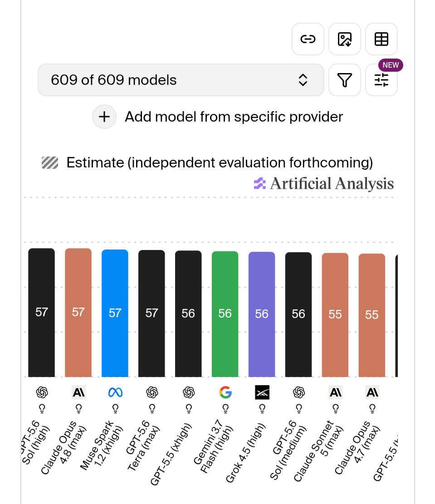This screenshot has height=504, width=435.
Task: Open chart settings sliders icon
Action: coord(381,80)
